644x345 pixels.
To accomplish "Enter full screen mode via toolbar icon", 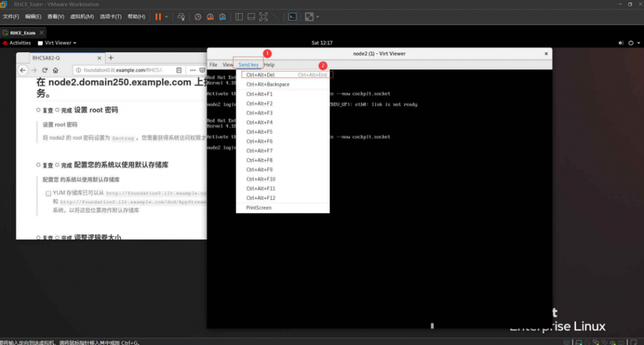I will tap(264, 17).
